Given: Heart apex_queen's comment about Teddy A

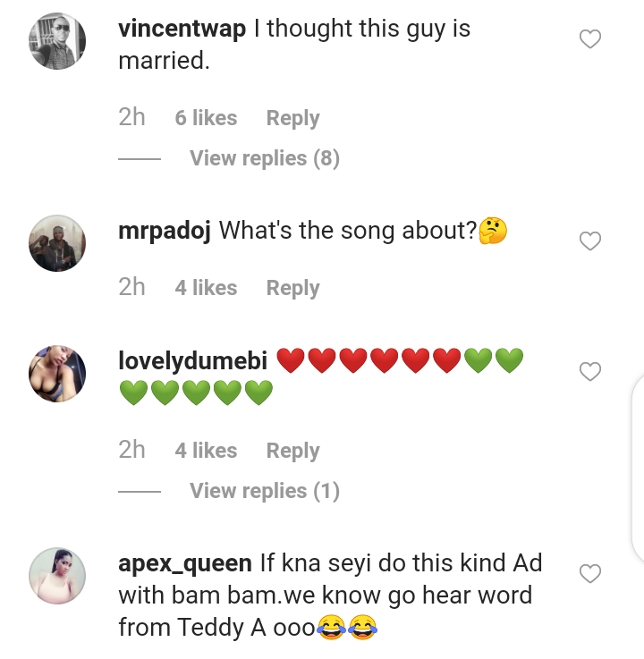Looking at the screenshot, I should point(590,574).
